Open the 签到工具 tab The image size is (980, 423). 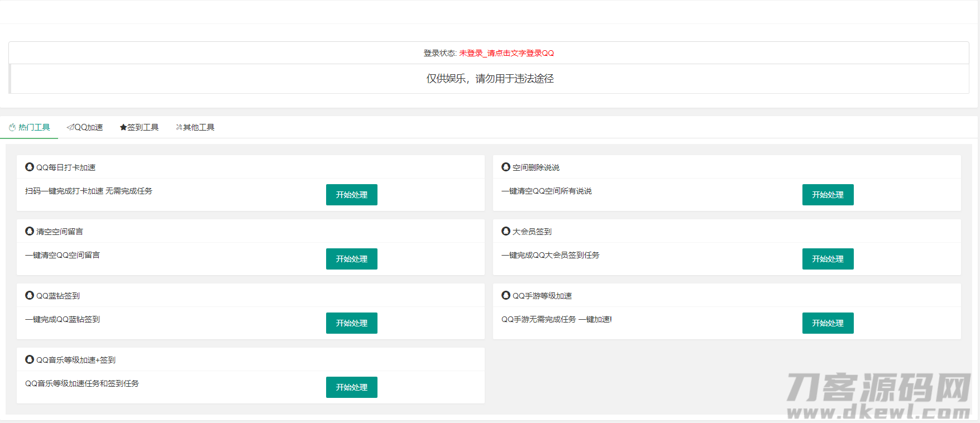pos(139,127)
